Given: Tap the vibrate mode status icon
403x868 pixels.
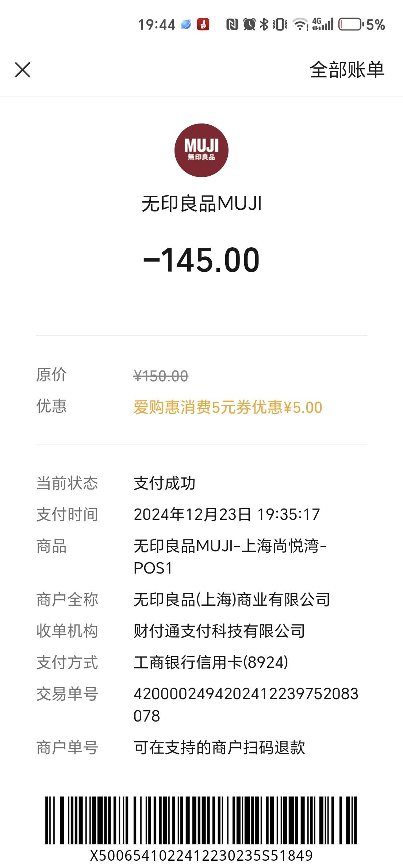Looking at the screenshot, I should 280,24.
